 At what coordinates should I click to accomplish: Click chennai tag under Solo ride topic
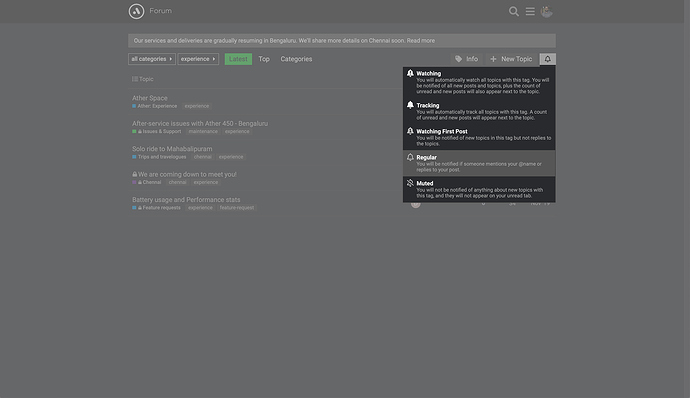click(202, 157)
